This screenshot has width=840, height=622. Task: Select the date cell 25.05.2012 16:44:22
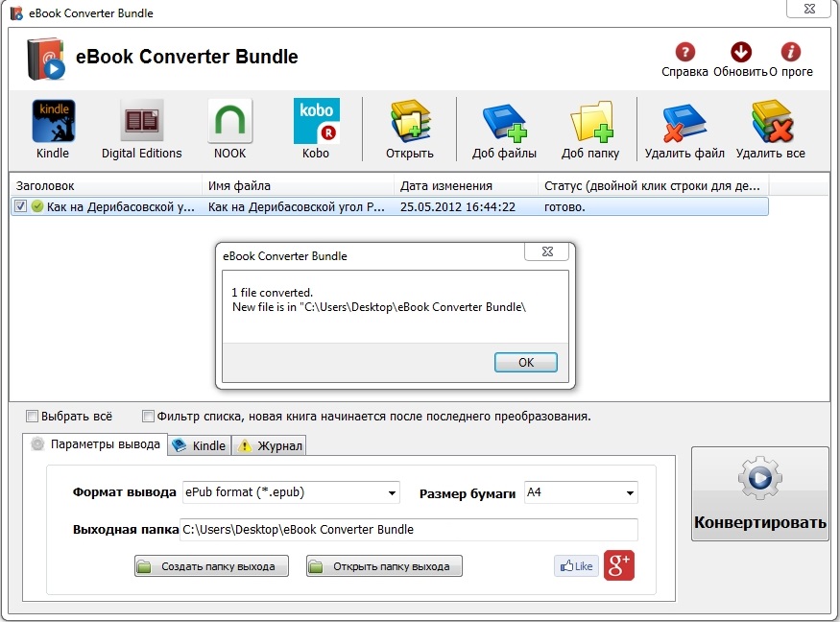click(x=458, y=206)
